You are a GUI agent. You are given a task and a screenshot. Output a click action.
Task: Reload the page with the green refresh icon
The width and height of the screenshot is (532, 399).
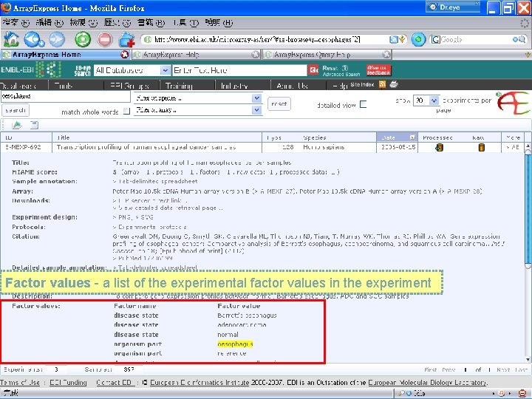tap(83, 39)
